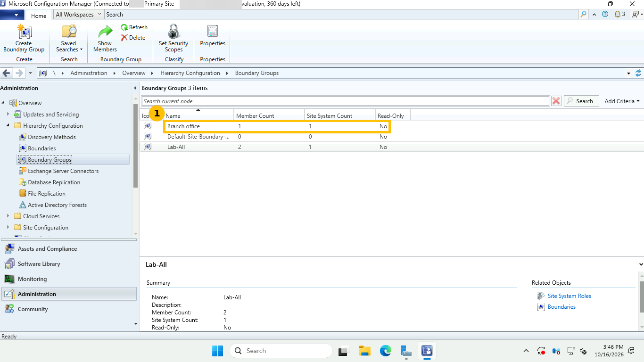Screen dimensions: 644x362
Task: Select the Home ribbon tab
Action: tap(39, 16)
